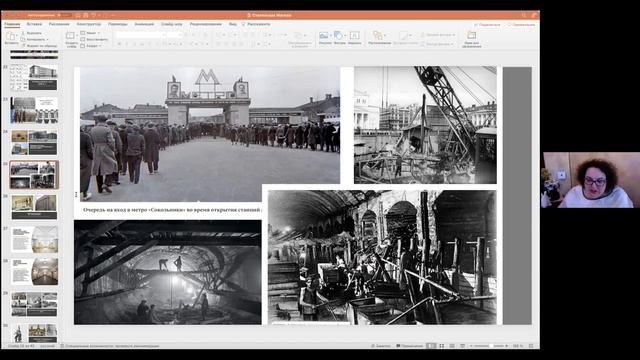Click the zoom percentage value
The image size is (640, 360).
[x=518, y=346]
